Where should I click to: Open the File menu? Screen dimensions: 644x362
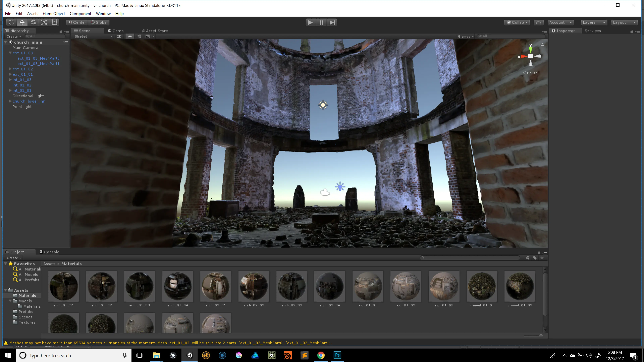tap(8, 14)
